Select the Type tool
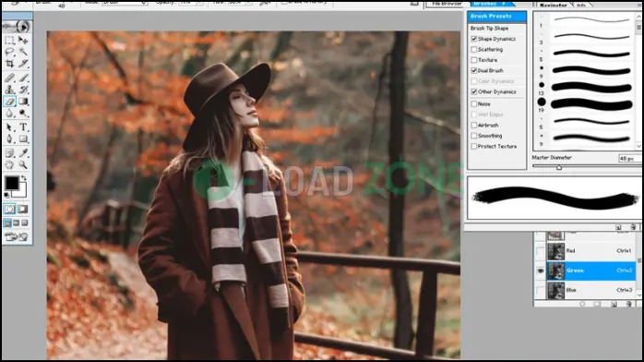The width and height of the screenshot is (644, 362). pos(23,127)
